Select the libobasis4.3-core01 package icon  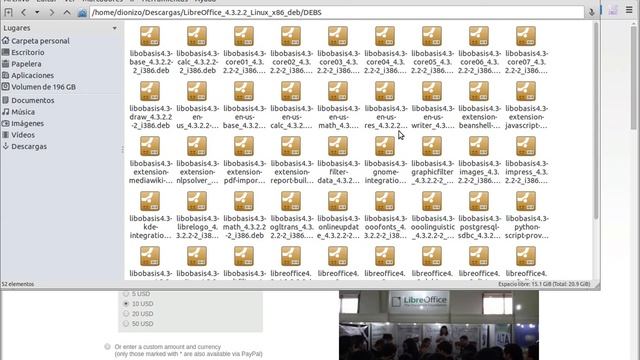[244, 36]
